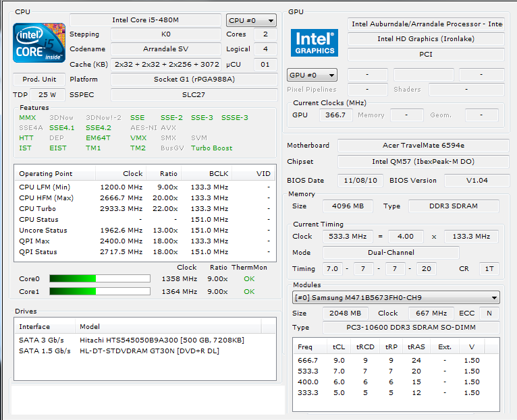Open the CPU #0 selector dropdown

[251, 20]
